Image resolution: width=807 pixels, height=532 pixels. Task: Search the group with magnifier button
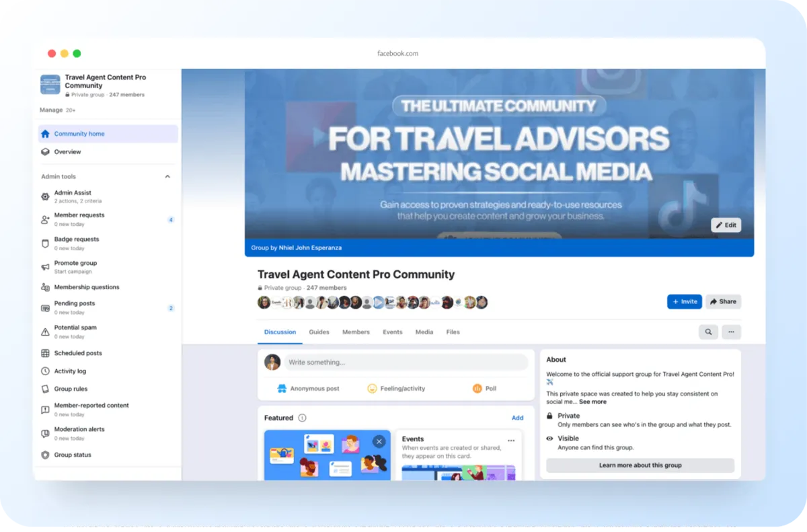(x=708, y=332)
